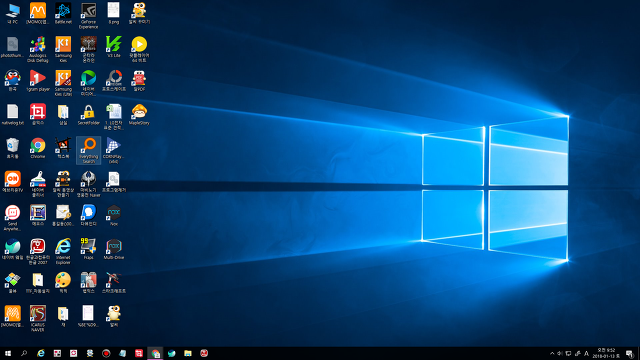Open GeForce Experience shortcut

89,16
